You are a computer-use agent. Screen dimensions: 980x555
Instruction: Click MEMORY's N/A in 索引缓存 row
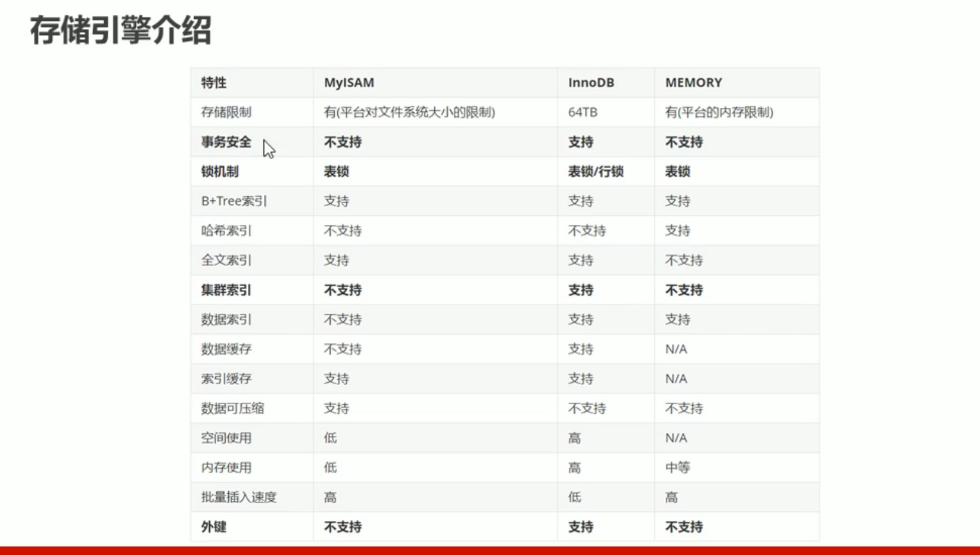coord(676,379)
